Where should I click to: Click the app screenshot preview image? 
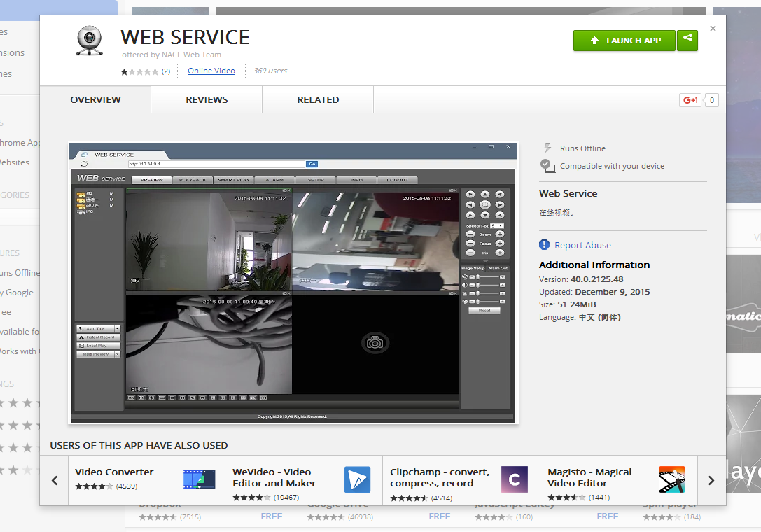[293, 283]
